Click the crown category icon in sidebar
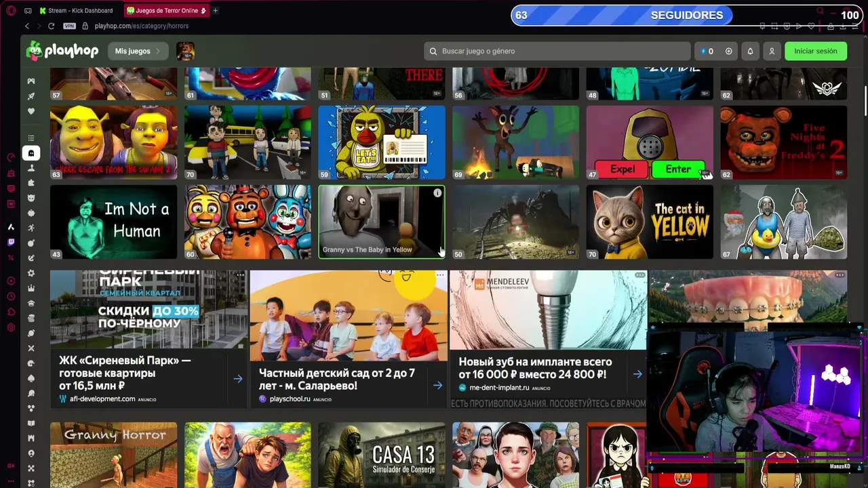This screenshot has height=488, width=868. [31, 288]
